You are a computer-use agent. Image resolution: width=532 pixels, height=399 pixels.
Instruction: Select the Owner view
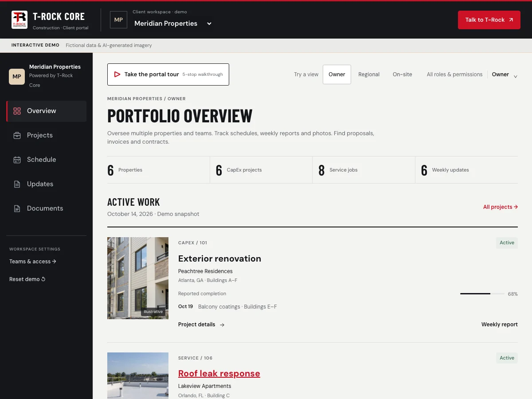click(337, 74)
